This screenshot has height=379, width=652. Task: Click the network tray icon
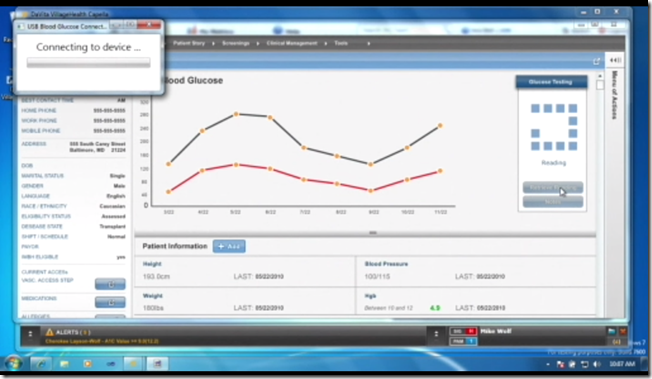(x=585, y=364)
